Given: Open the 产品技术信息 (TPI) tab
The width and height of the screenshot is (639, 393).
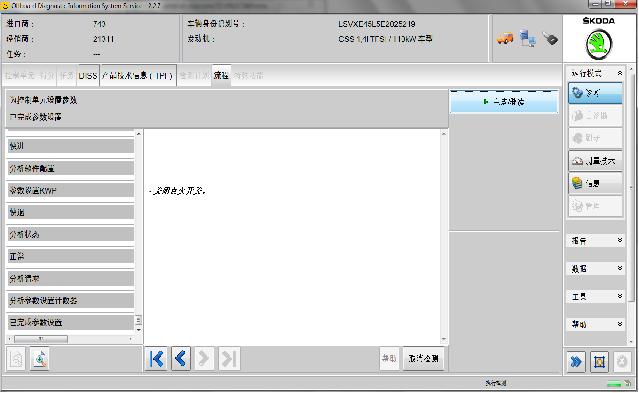Looking at the screenshot, I should pyautogui.click(x=138, y=76).
